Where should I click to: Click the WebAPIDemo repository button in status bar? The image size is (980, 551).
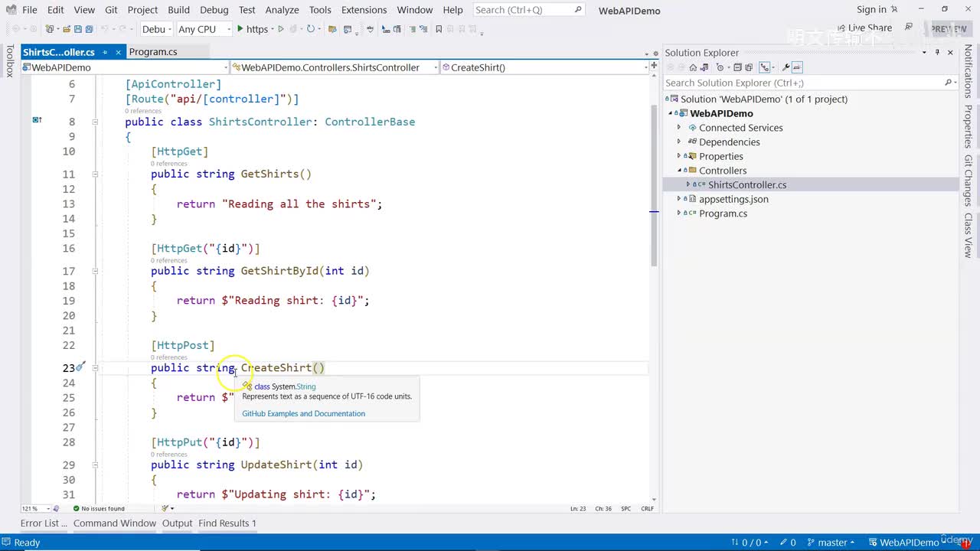tap(908, 543)
